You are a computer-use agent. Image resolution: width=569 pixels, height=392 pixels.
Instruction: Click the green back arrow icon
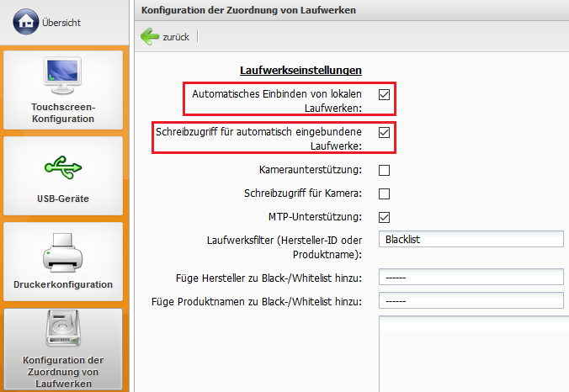coord(150,36)
